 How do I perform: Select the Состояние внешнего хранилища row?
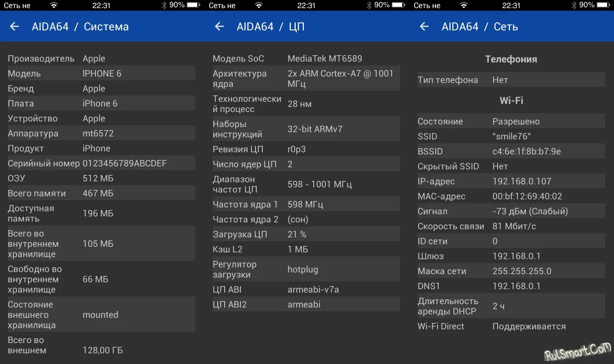[101, 314]
